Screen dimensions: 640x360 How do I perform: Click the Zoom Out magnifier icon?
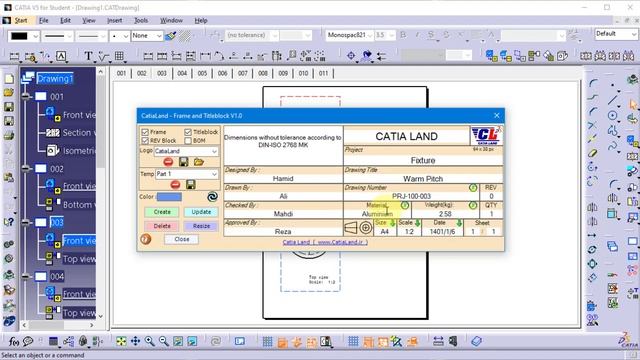(x=164, y=341)
